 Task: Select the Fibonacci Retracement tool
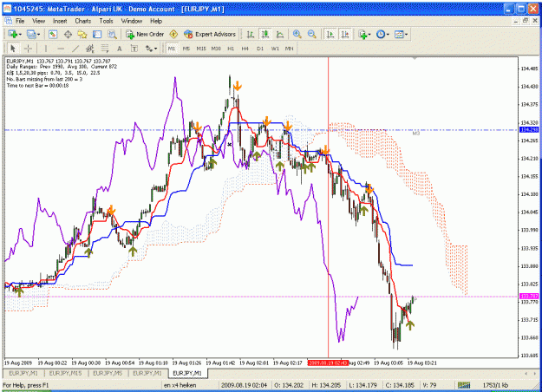coord(105,49)
